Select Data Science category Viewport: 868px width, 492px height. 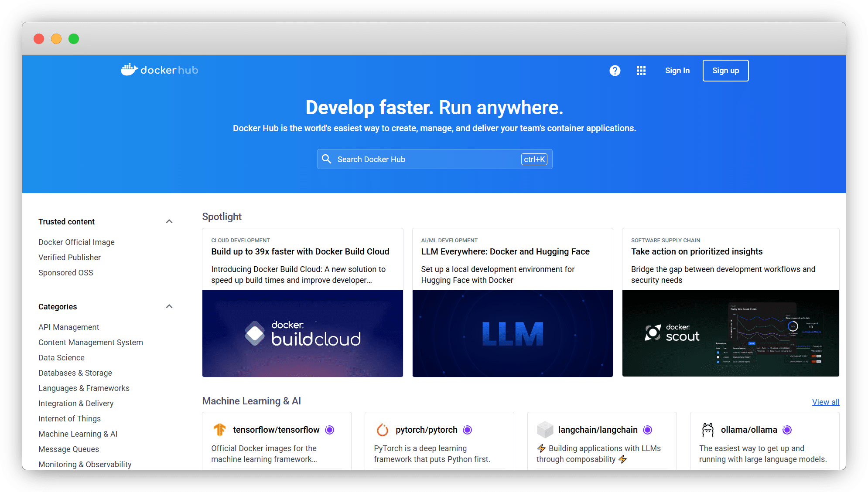pos(61,357)
